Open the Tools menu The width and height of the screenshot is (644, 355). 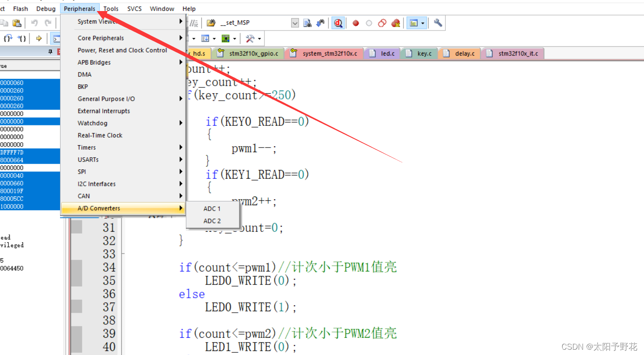(111, 9)
